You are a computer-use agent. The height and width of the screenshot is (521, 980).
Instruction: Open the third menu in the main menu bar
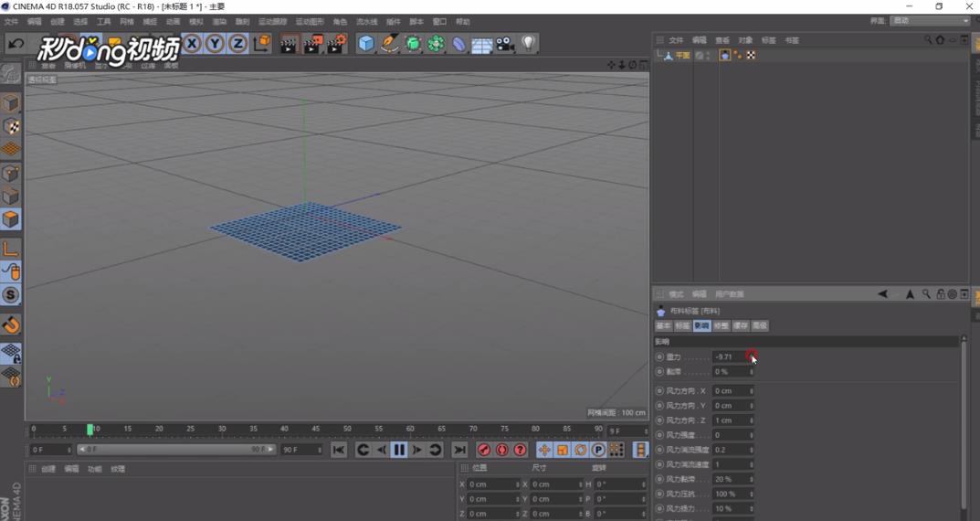pyautogui.click(x=57, y=22)
